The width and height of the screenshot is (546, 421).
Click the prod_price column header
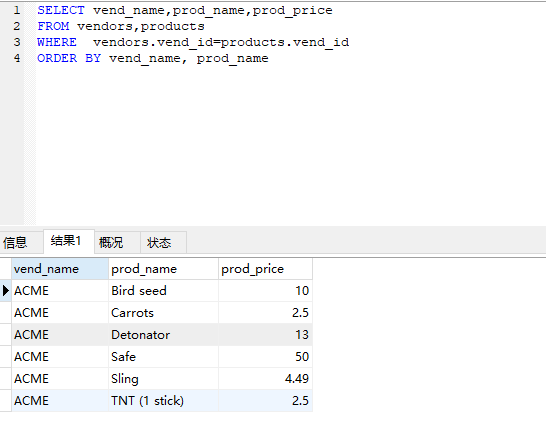coord(265,269)
